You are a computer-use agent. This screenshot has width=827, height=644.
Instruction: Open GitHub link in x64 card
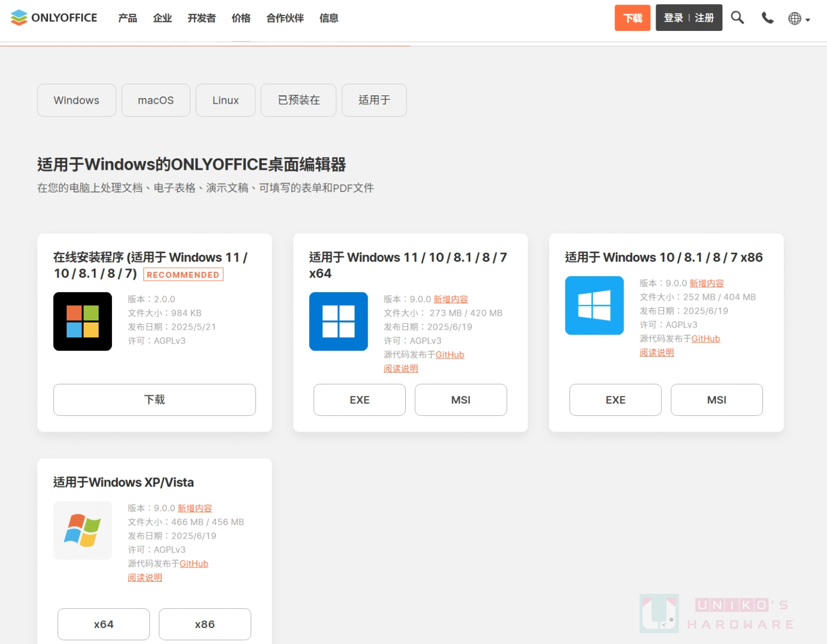tap(450, 355)
